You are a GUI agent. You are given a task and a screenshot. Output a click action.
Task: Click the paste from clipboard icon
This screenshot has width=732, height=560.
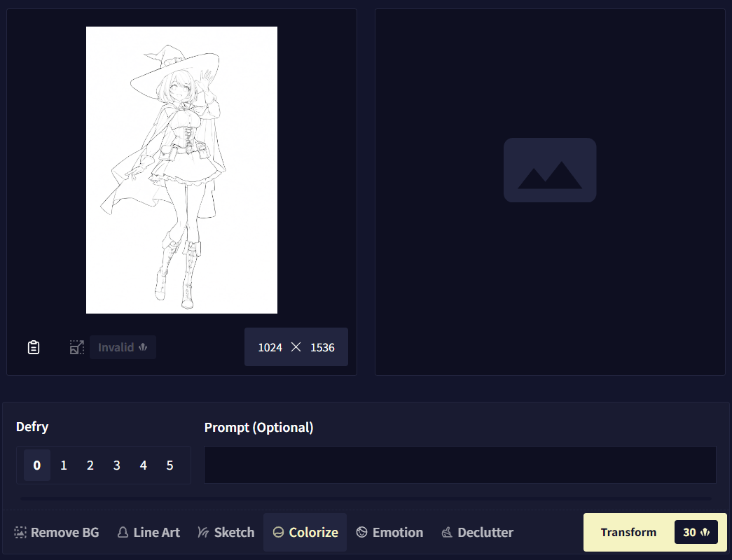coord(33,346)
